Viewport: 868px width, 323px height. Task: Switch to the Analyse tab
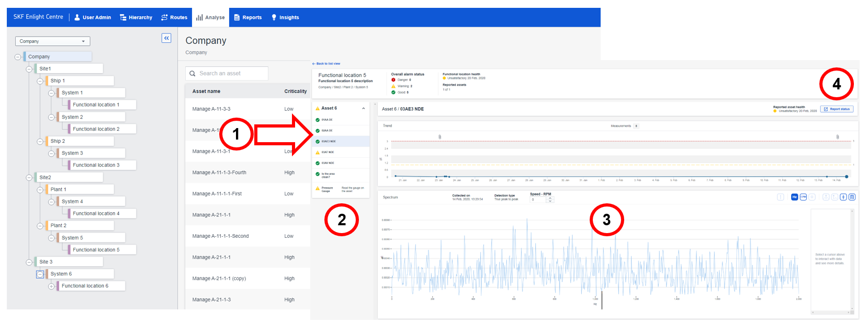210,17
